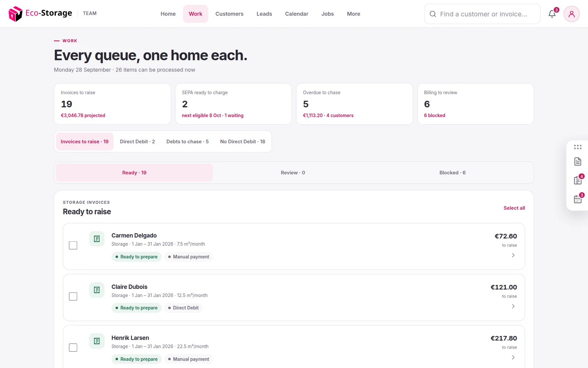Show the Review · 0 segment
The image size is (588, 368).
tap(293, 173)
